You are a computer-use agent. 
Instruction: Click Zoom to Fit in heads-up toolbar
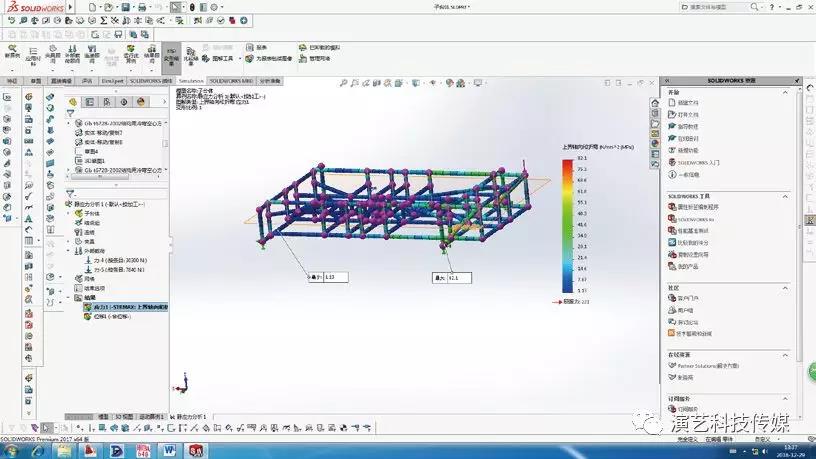tap(343, 83)
